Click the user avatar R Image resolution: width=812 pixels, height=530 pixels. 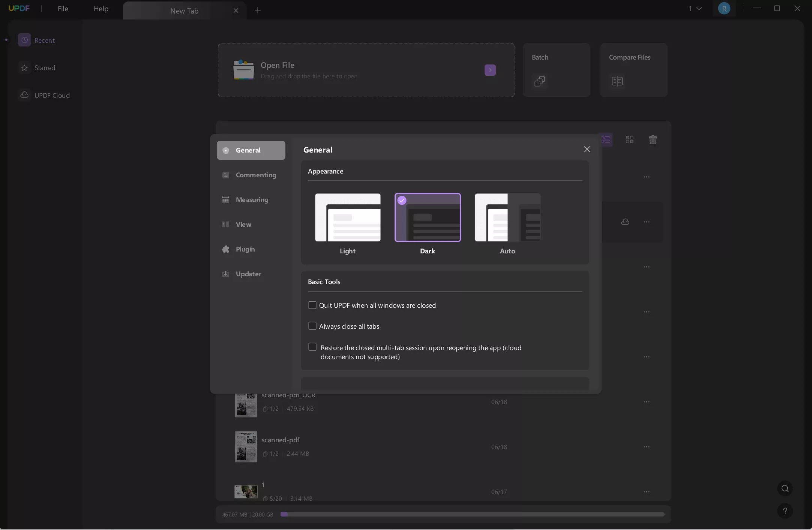click(x=724, y=9)
